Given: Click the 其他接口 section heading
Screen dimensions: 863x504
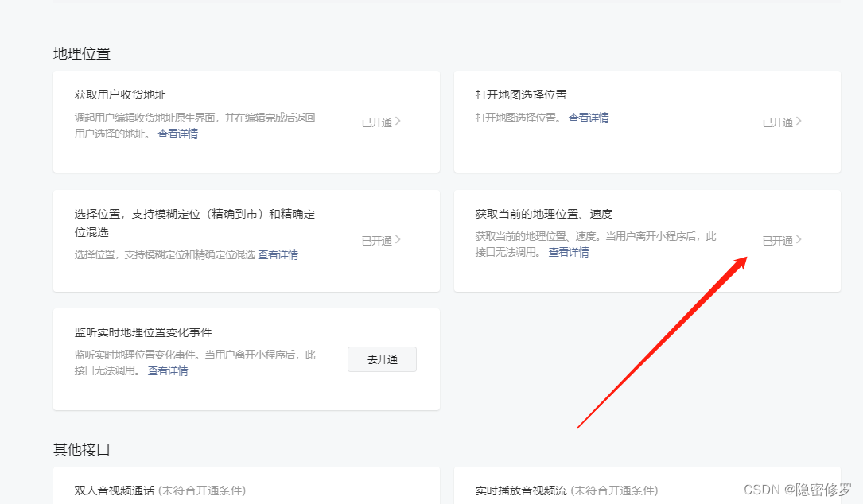Looking at the screenshot, I should 81,449.
